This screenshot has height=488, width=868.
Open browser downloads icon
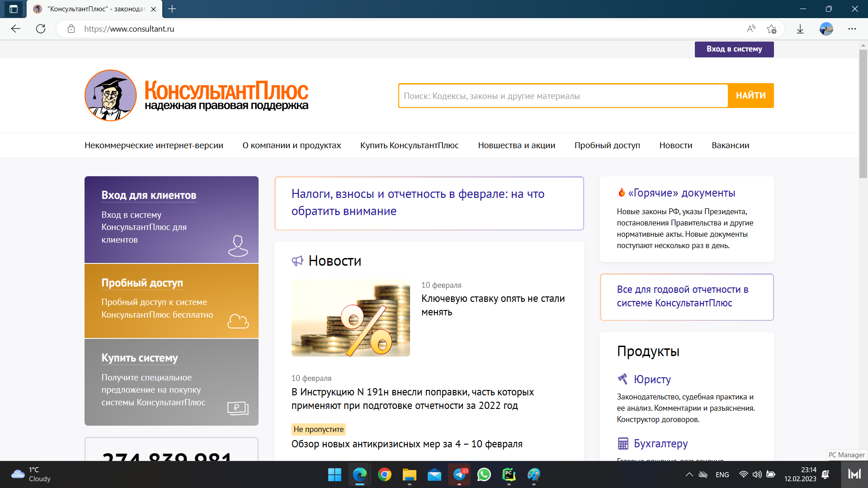point(800,29)
